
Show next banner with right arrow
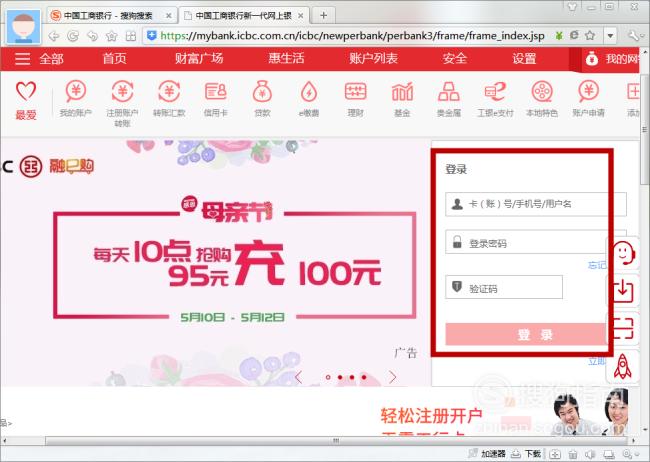[x=393, y=377]
